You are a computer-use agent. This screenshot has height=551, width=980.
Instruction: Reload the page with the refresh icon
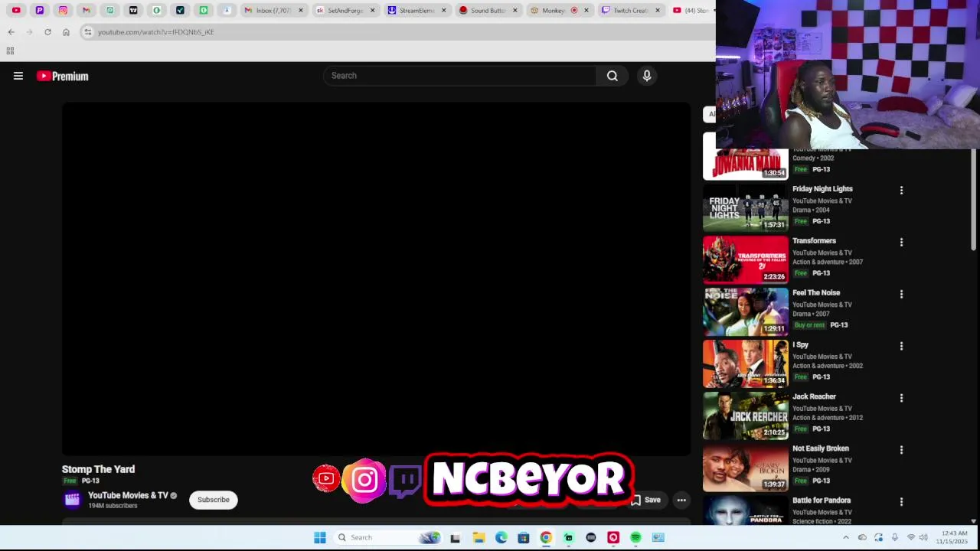(47, 32)
